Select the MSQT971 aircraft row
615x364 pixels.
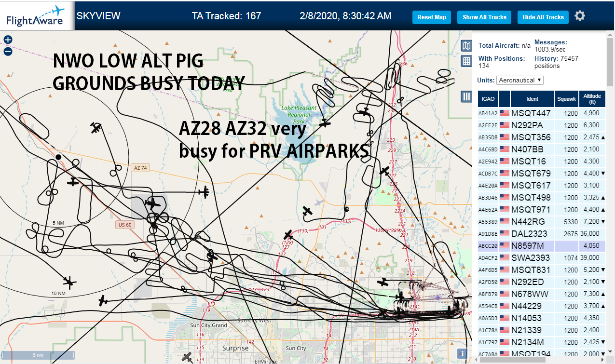[542, 210]
